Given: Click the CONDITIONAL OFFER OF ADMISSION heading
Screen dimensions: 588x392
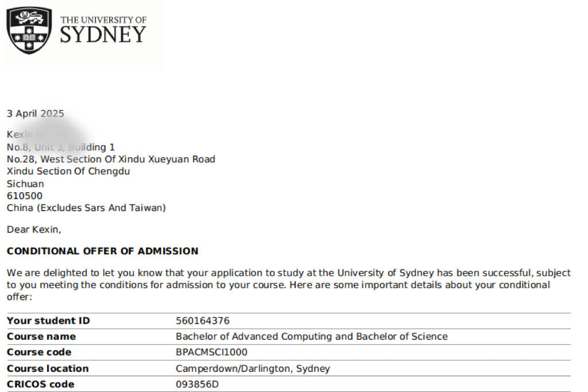Looking at the screenshot, I should pyautogui.click(x=102, y=251).
